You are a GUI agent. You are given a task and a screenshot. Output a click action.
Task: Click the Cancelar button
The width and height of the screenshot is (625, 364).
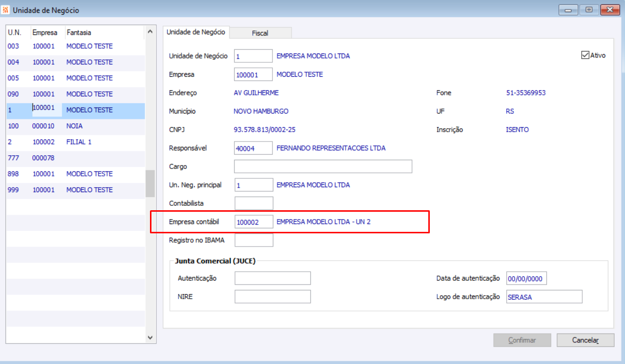[585, 340]
